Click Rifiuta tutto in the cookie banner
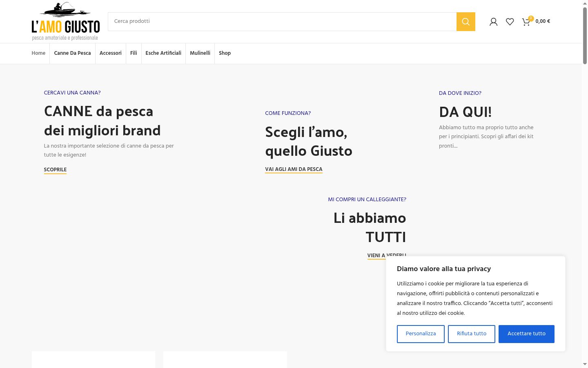This screenshot has width=588, height=368. click(472, 334)
